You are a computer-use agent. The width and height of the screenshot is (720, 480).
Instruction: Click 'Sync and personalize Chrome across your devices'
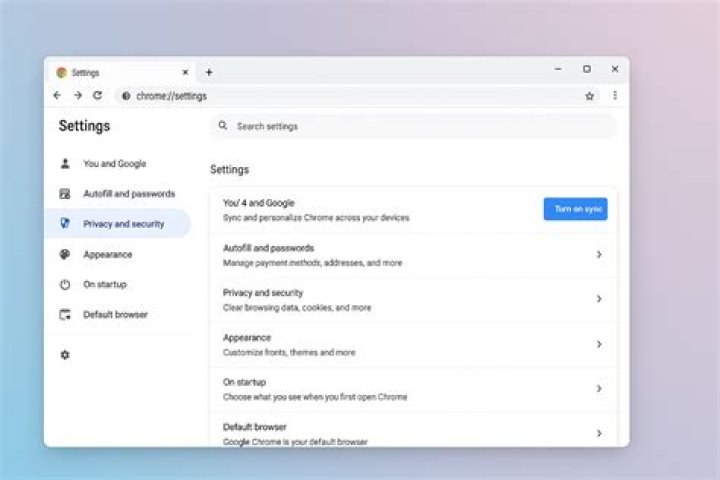pos(316,218)
